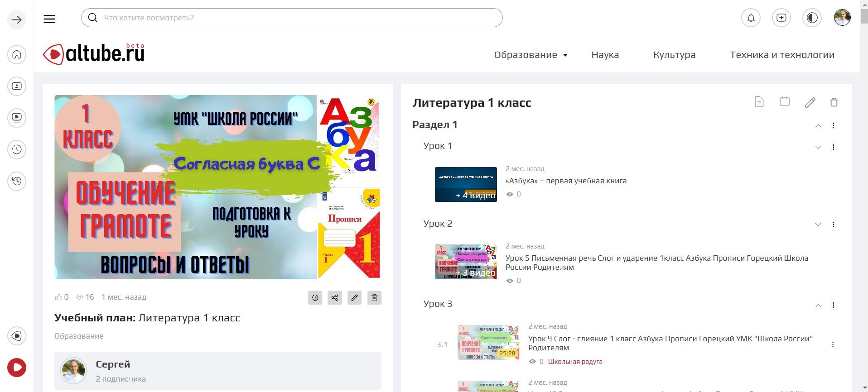This screenshot has height=392, width=868.
Task: Open the Техника и технологии category
Action: point(782,55)
